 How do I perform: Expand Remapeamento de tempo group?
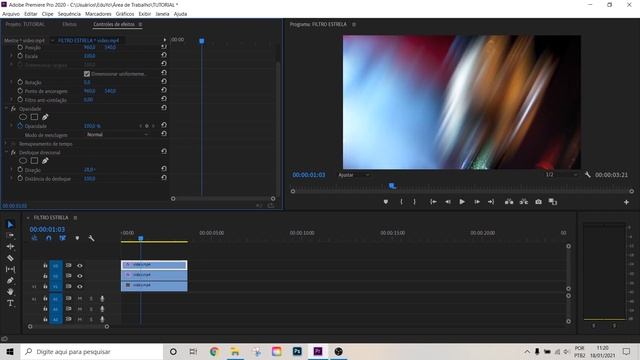[x=6, y=144]
